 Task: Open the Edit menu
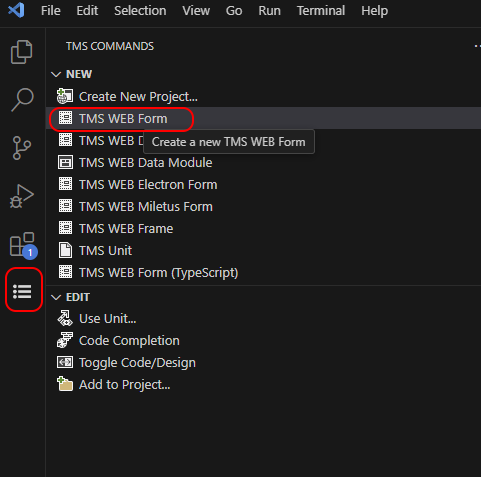[x=87, y=11]
